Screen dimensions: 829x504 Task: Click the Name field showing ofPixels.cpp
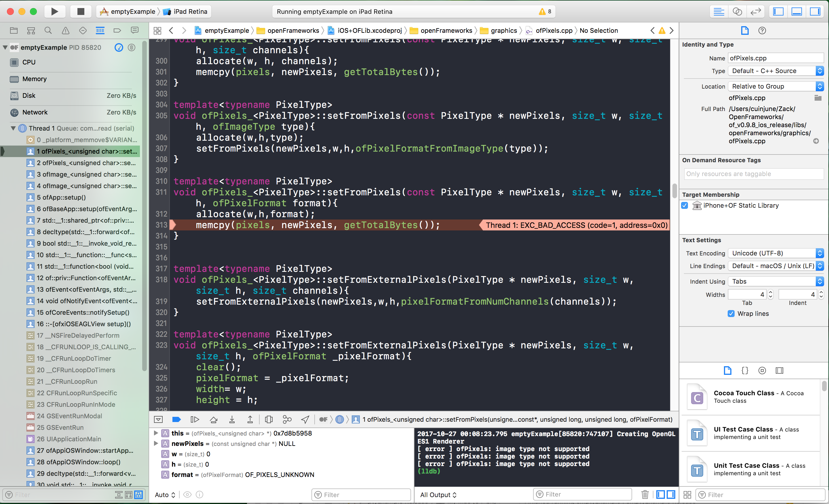pyautogui.click(x=775, y=58)
